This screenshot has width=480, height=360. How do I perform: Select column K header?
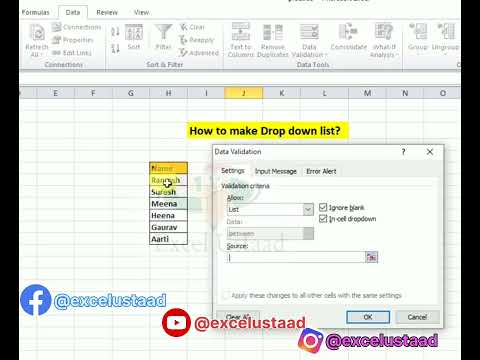(282, 93)
